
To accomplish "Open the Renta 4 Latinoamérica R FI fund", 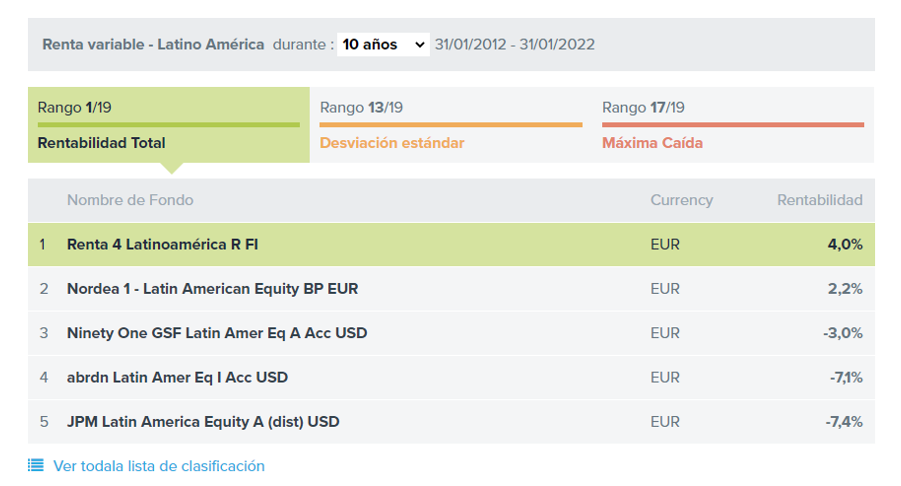I will [162, 244].
